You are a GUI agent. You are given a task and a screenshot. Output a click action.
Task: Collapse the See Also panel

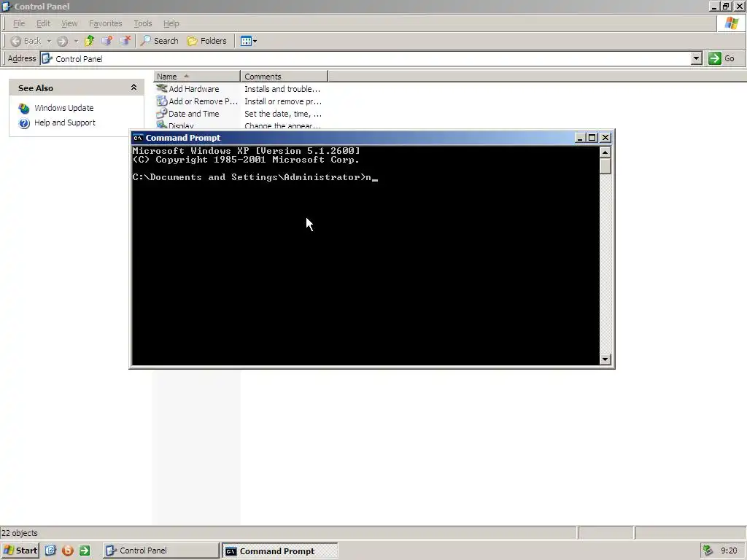(134, 87)
